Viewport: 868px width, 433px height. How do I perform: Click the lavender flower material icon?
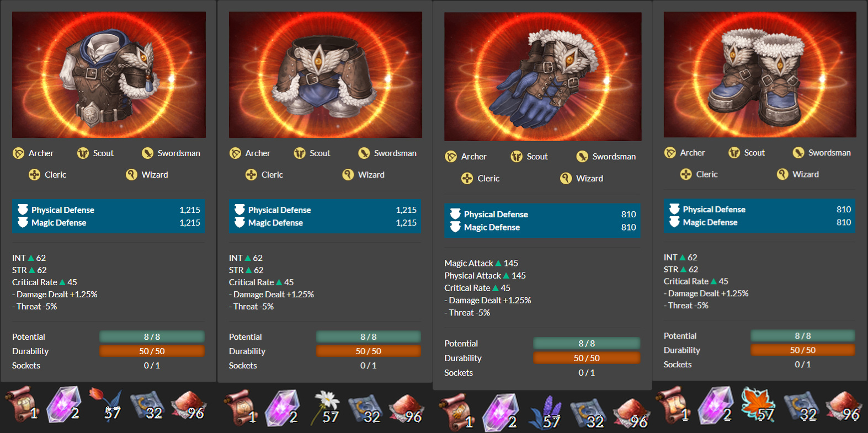point(544,412)
